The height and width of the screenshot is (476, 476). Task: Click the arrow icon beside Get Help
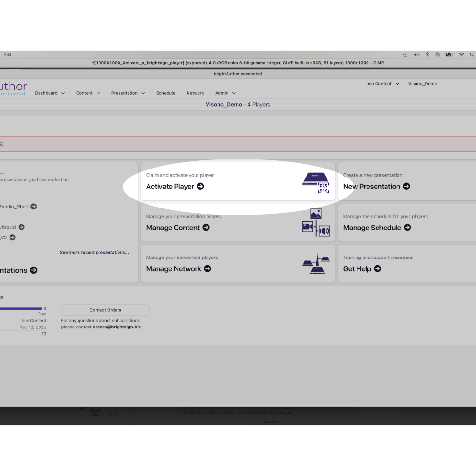(x=377, y=268)
